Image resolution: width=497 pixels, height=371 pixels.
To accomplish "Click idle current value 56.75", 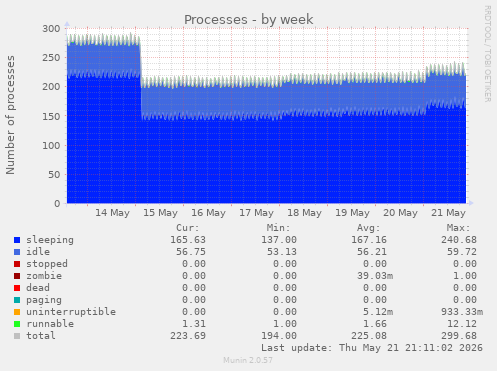I will click(191, 252).
